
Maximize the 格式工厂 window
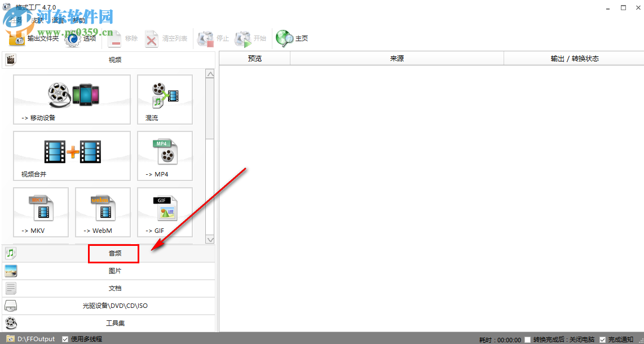623,7
